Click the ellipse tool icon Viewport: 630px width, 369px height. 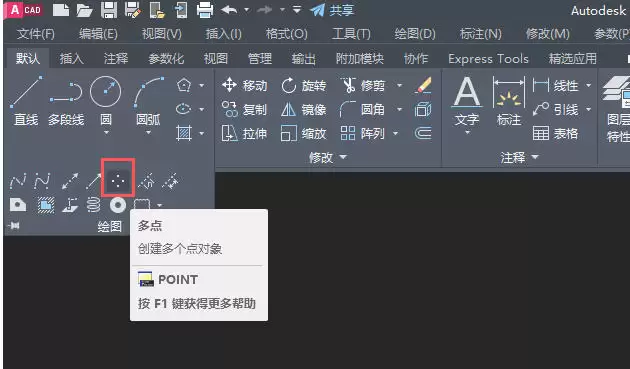184,109
